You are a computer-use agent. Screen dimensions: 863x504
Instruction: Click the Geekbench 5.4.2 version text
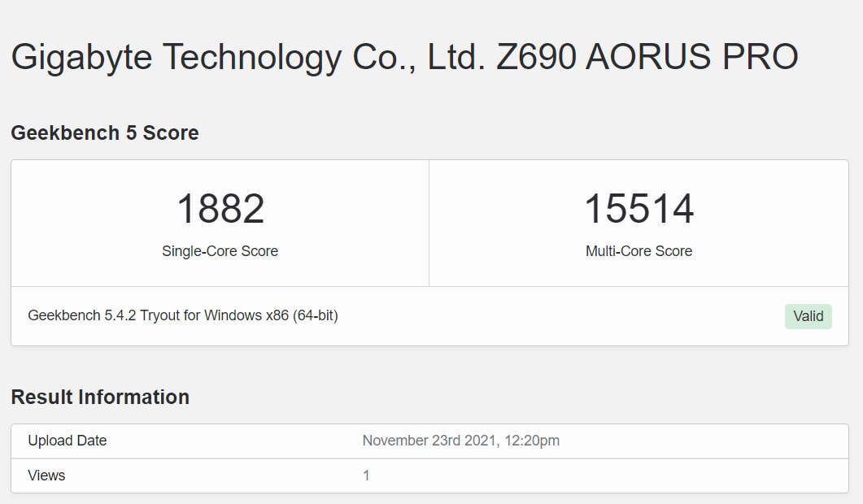click(x=81, y=315)
